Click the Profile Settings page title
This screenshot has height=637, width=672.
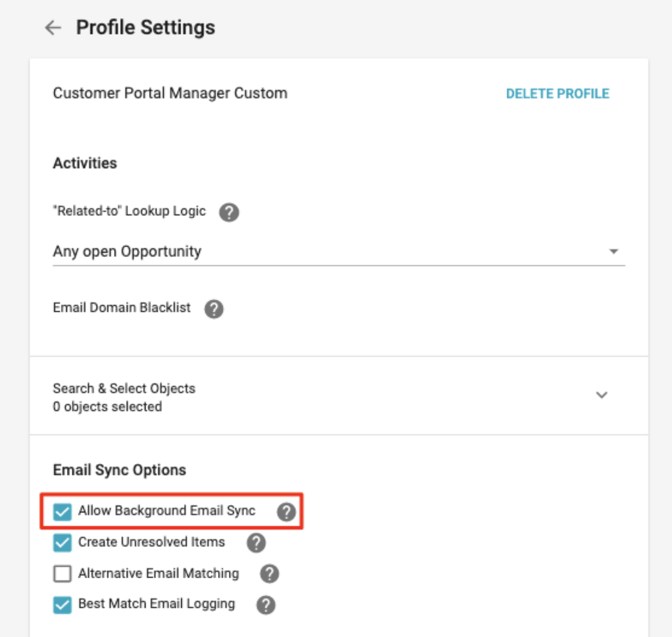tap(145, 27)
